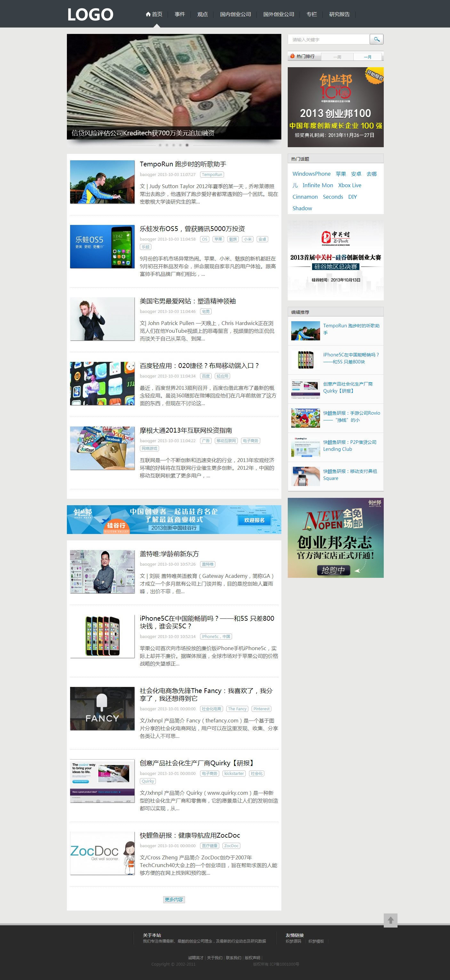The image size is (450, 980).
Task: Open recommended 移动支付鼻祖 Square link
Action: point(350,475)
